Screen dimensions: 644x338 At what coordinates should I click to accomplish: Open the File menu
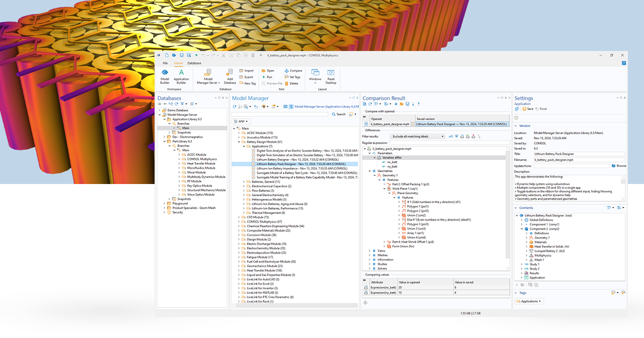(165, 63)
